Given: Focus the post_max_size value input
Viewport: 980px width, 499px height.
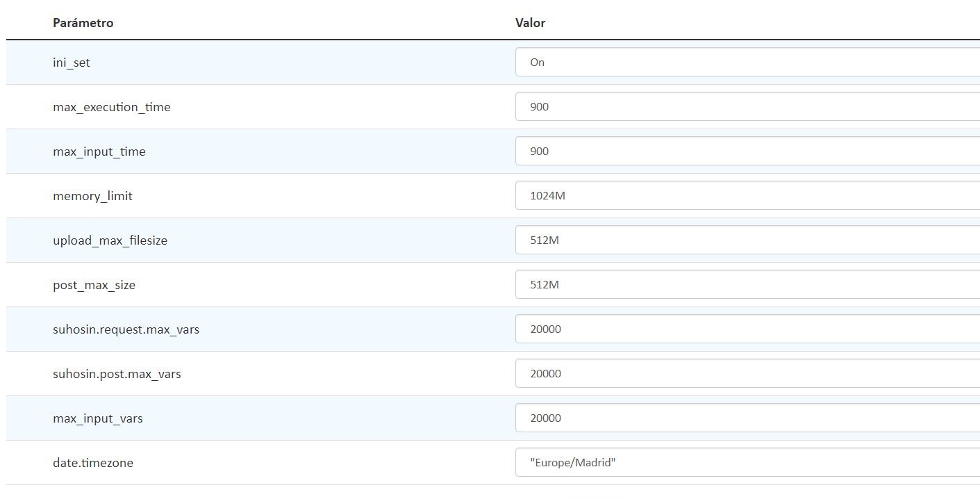Looking at the screenshot, I should click(747, 284).
